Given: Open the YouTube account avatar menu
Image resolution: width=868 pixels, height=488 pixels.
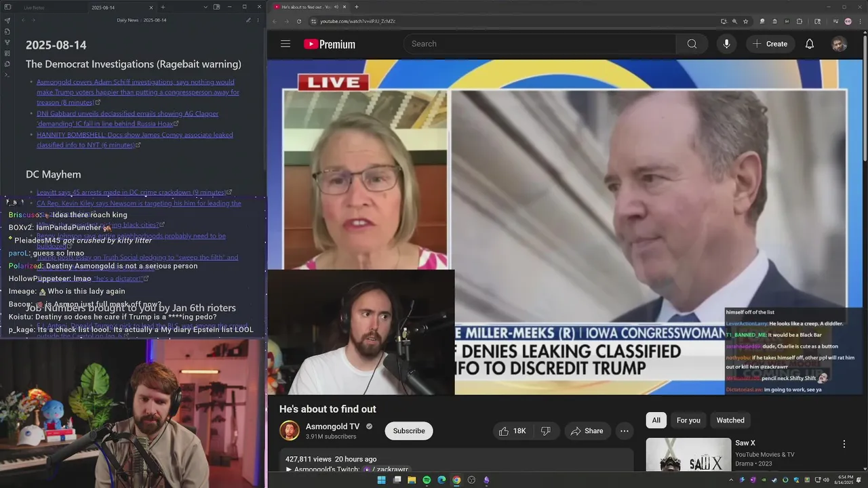Looking at the screenshot, I should 840,44.
